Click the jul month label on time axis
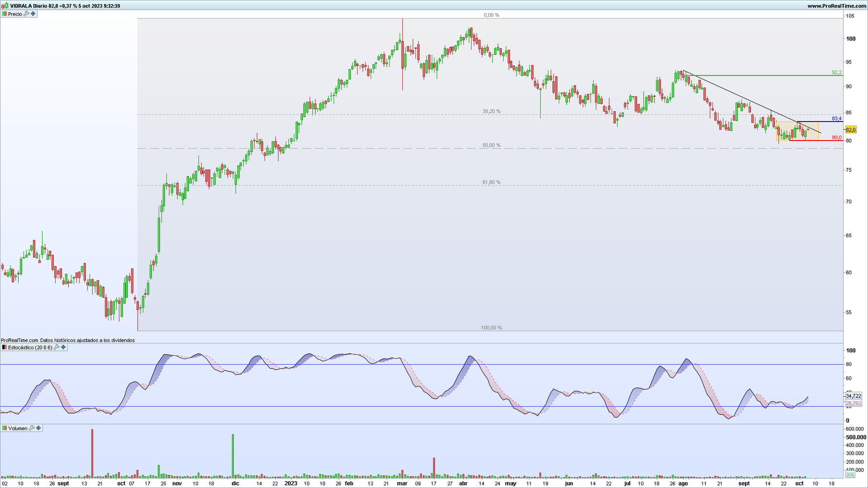Viewport: 868px width, 488px height. (627, 484)
